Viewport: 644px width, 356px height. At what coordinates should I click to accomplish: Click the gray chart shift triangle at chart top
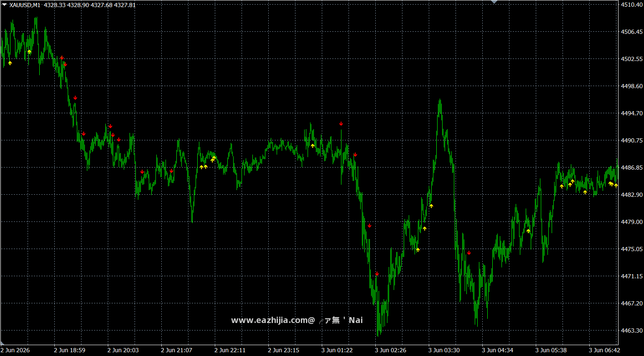click(x=494, y=2)
